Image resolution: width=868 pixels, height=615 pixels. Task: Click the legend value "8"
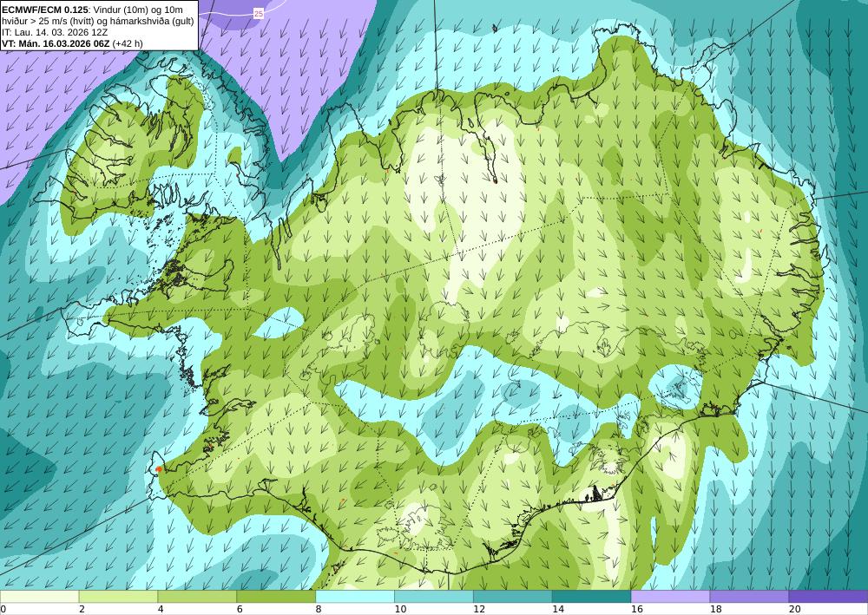319,609
